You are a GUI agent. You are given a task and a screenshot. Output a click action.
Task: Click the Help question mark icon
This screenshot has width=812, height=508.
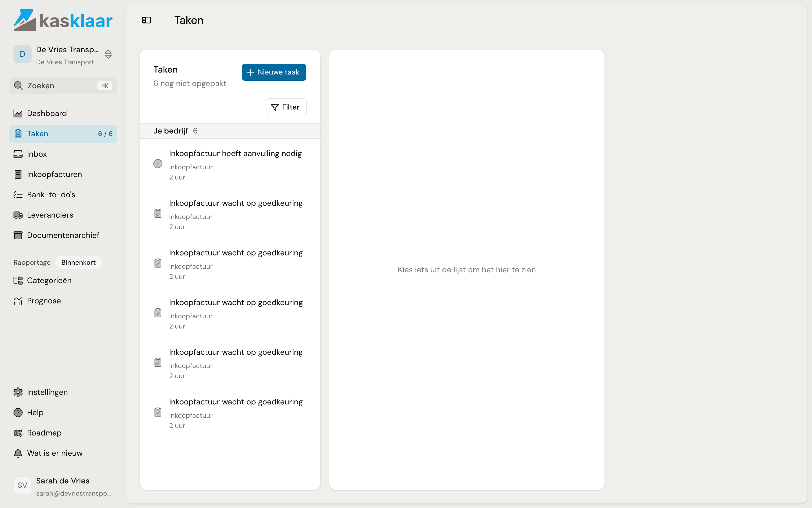(18, 413)
